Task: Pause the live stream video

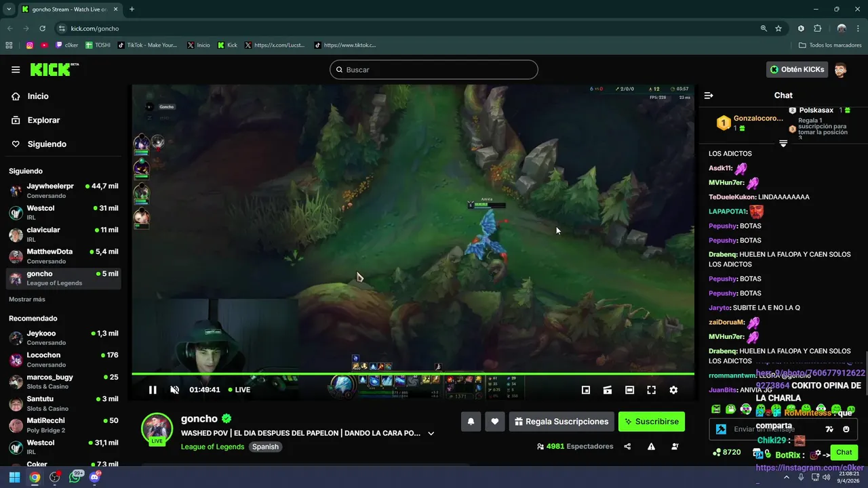Action: 153,390
